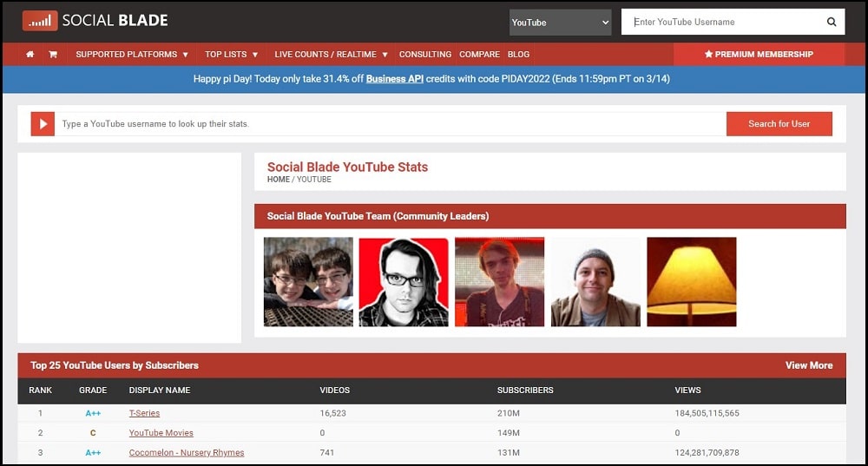Expand the Live Counts / Realtime menu

click(x=331, y=55)
